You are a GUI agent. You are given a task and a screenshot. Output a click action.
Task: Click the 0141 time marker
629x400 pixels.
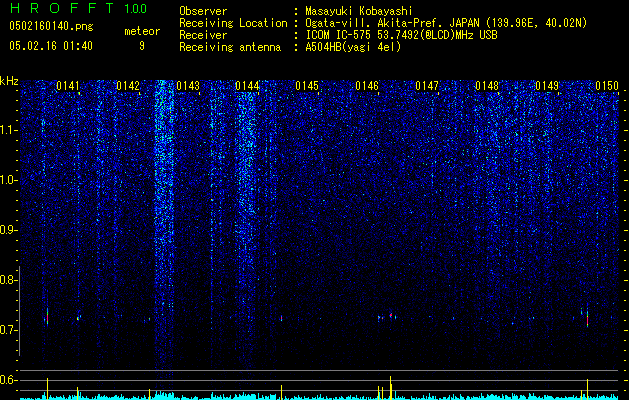tap(68, 86)
